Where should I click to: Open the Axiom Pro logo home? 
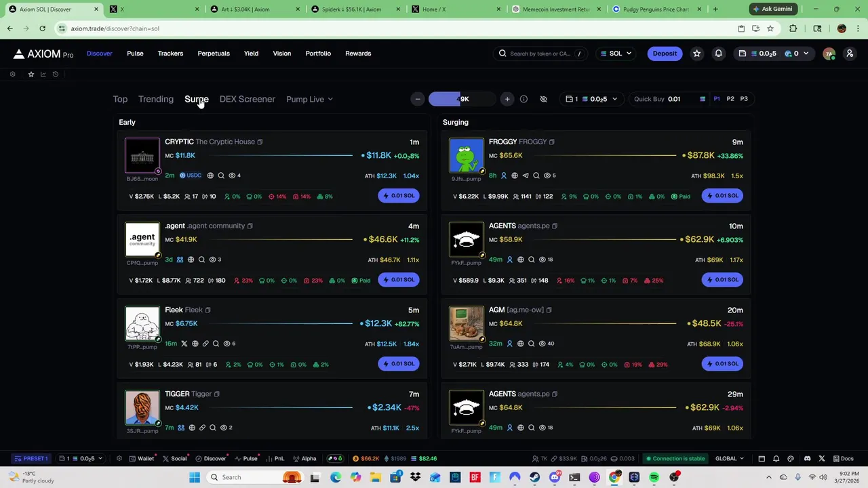click(x=43, y=54)
